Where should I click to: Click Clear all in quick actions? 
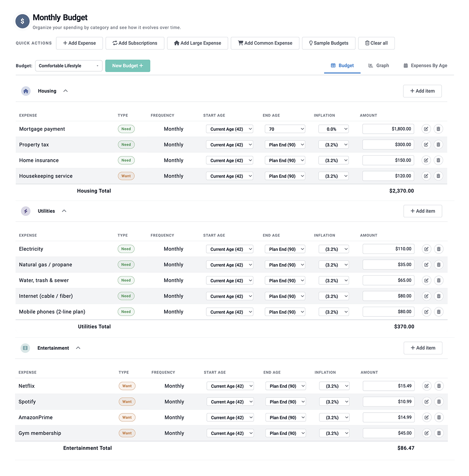pos(376,43)
